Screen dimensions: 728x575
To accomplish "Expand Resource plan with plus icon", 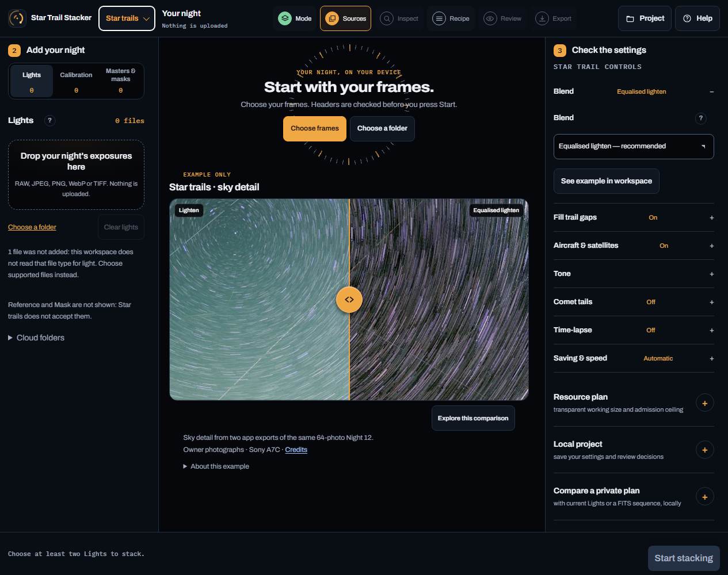I will (704, 402).
